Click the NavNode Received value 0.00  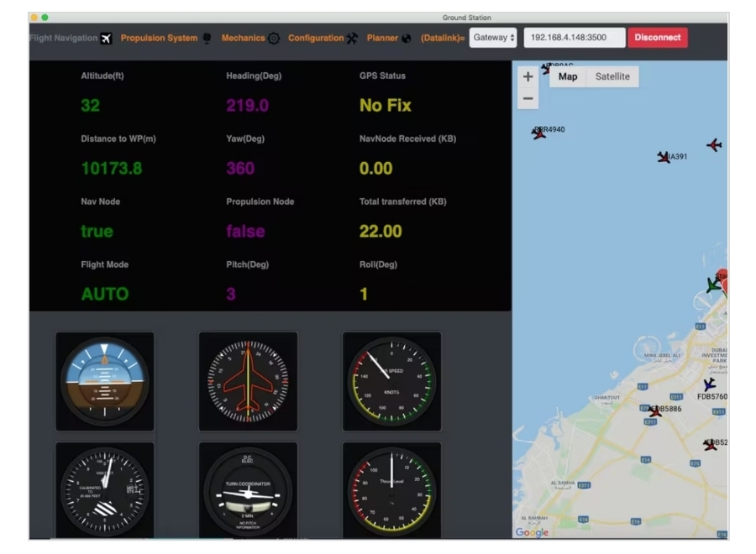point(376,169)
